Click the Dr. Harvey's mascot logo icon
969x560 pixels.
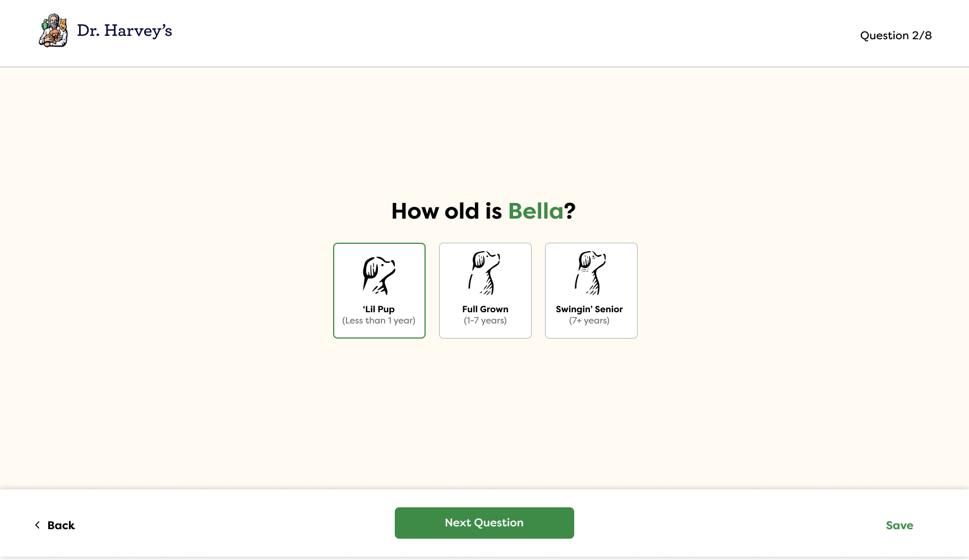pos(53,31)
